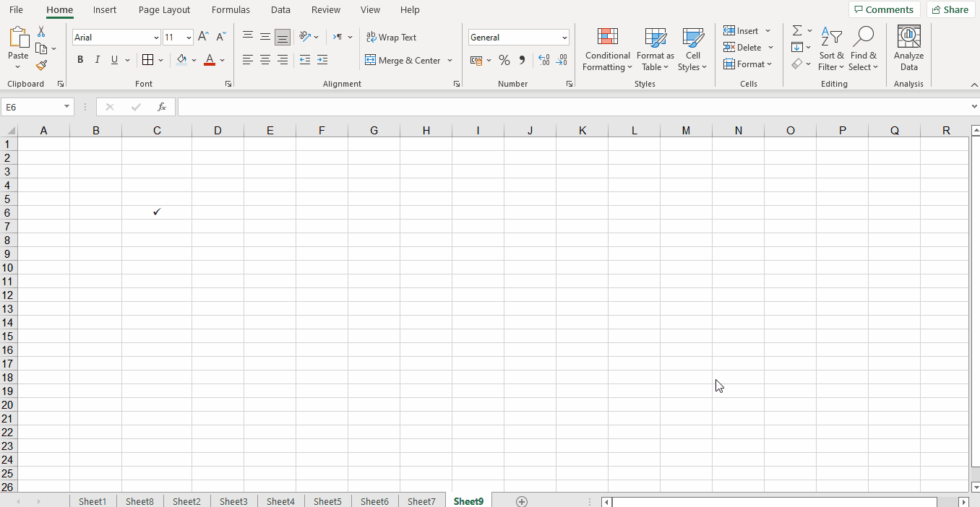Image resolution: width=980 pixels, height=507 pixels.
Task: Enable center alignment
Action: pyautogui.click(x=265, y=60)
